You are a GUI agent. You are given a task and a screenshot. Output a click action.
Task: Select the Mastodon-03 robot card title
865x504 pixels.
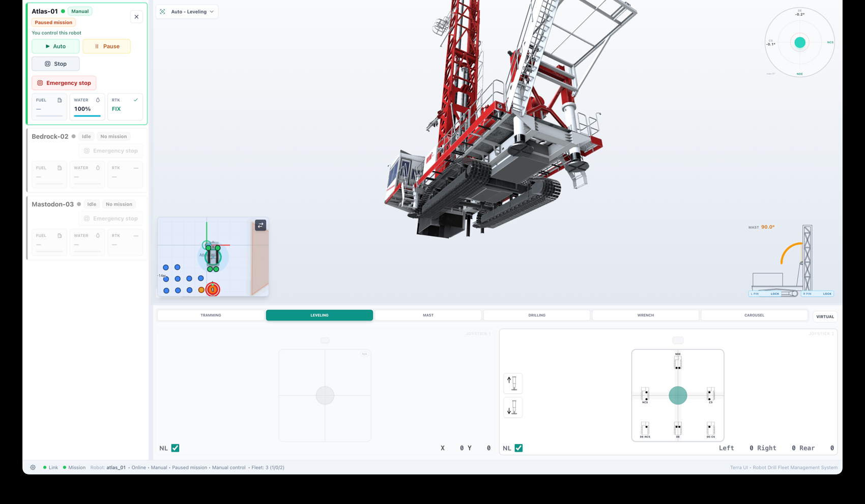[53, 204]
